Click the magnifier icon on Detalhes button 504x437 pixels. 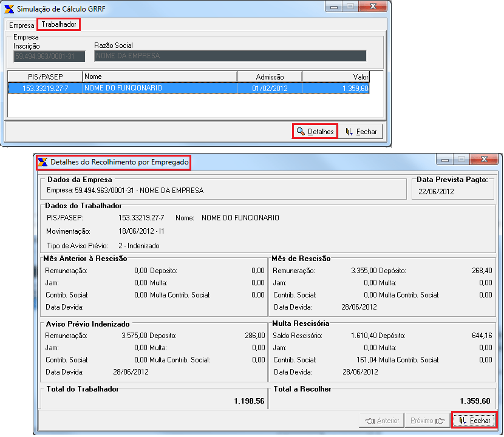point(301,132)
